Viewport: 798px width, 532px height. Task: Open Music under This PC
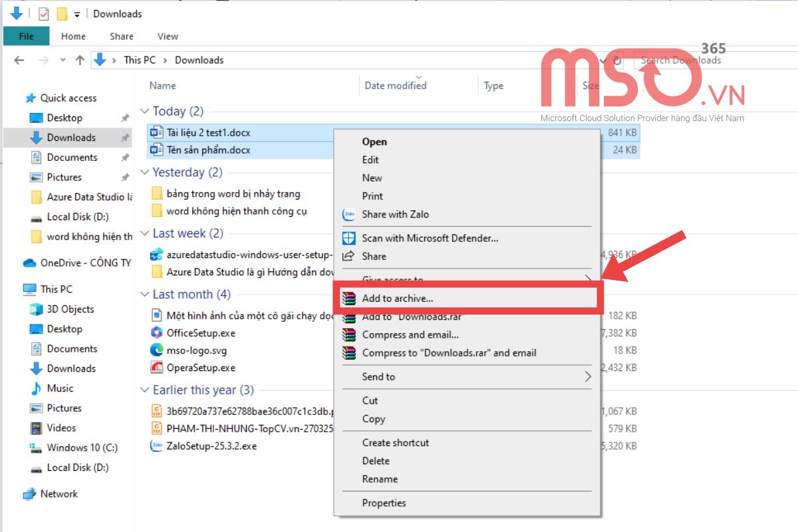pos(60,388)
